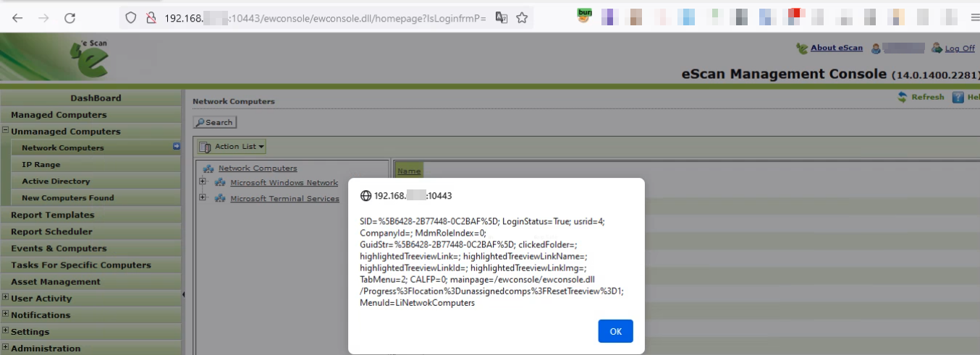The image size is (980, 355).
Task: Click the Search button
Action: 214,123
